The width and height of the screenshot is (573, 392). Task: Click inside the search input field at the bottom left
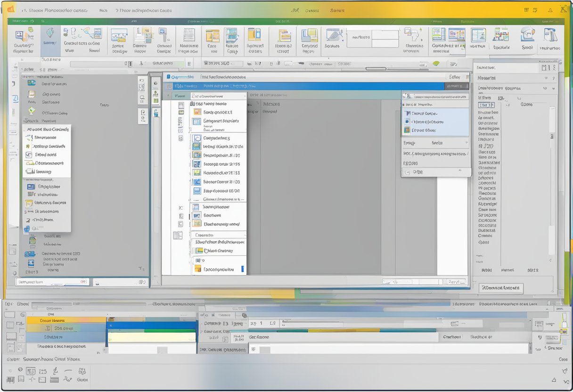pyautogui.click(x=52, y=282)
